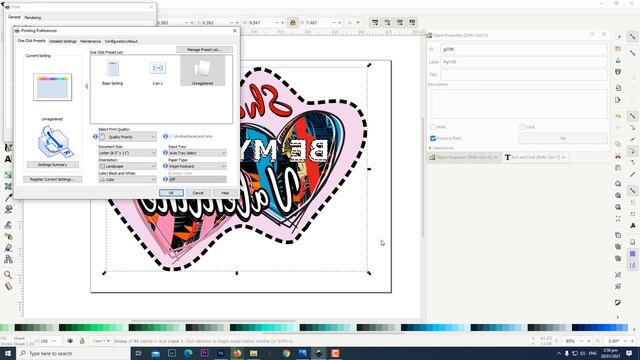Select the Zoom tool in Inkscape toolbox
Viewport: 640px width, 360px height.
tap(8, 275)
